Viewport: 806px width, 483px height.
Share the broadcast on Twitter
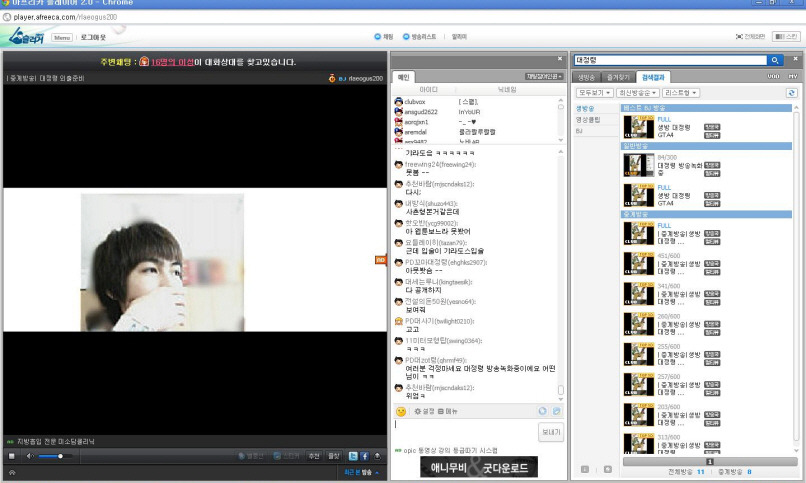pyautogui.click(x=353, y=456)
